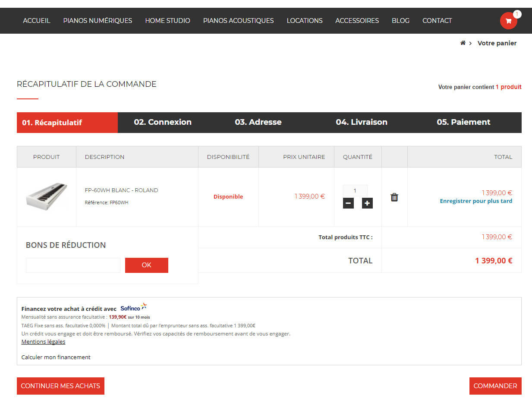Open the shopping cart icon in header

508,21
